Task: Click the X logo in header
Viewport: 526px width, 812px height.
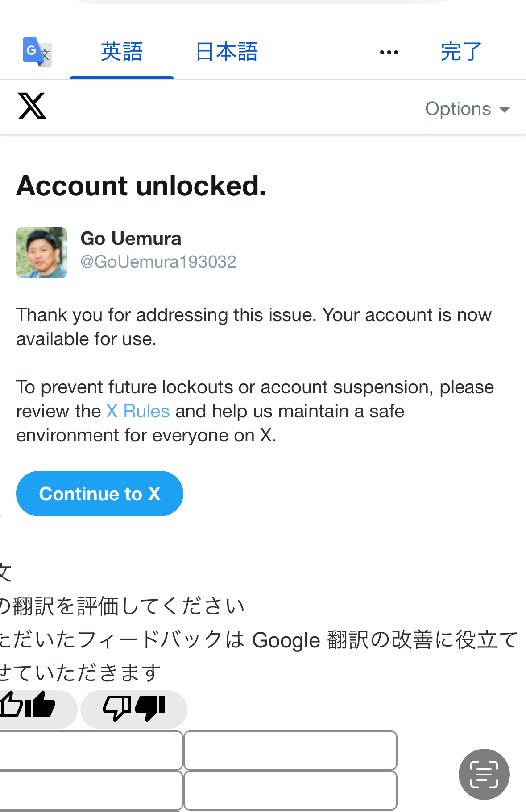Action: pyautogui.click(x=32, y=106)
